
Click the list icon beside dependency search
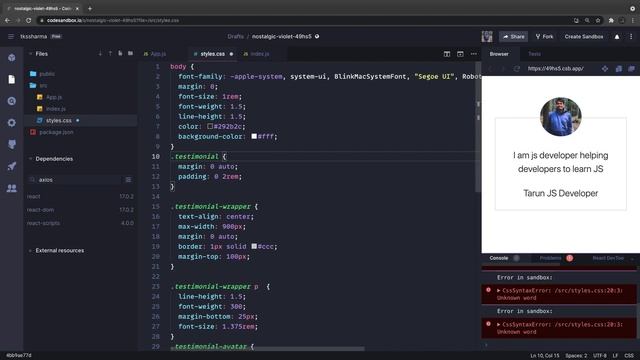click(x=128, y=180)
